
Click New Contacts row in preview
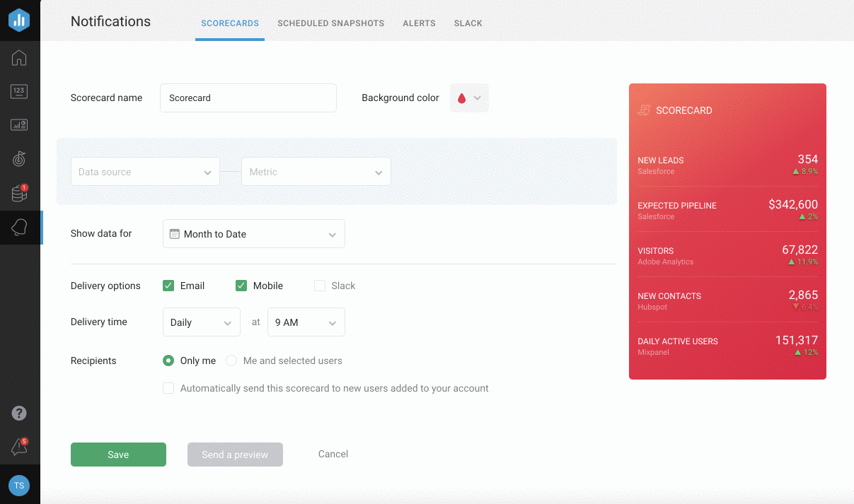click(x=727, y=300)
